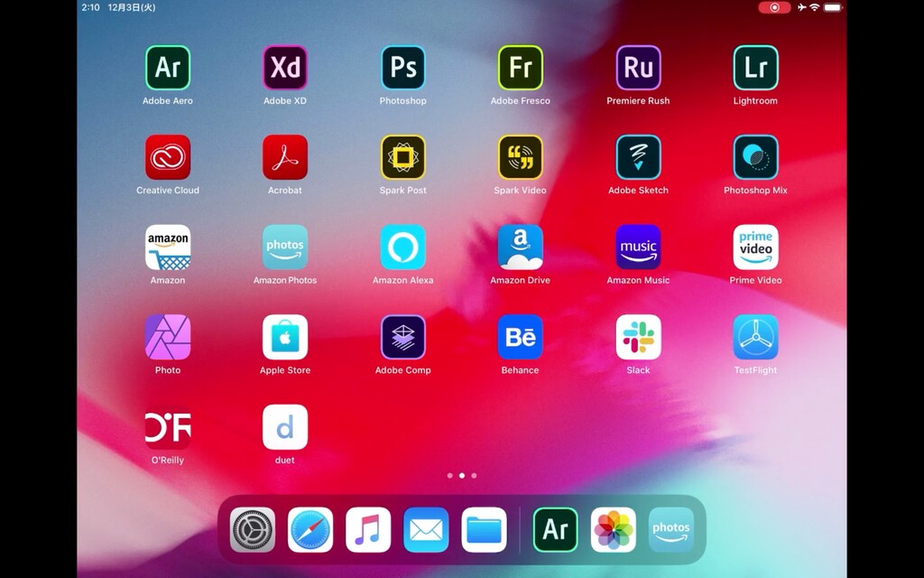Tap the date 12月3日(火) in status bar
This screenshot has width=924, height=578.
[132, 7]
